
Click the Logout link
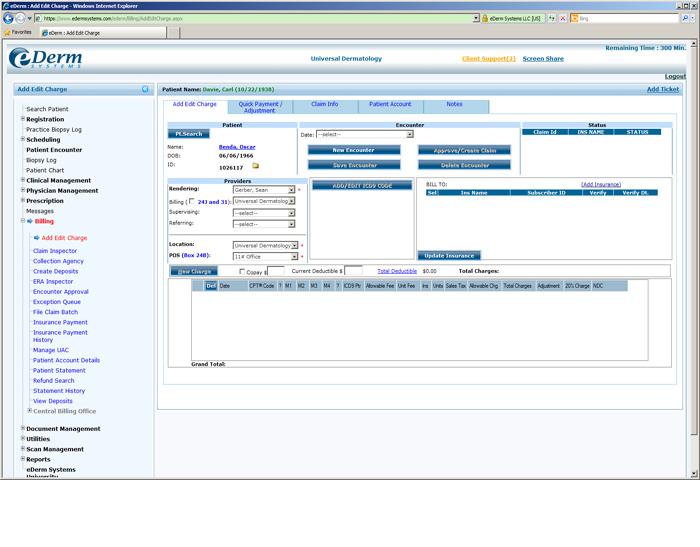click(x=675, y=76)
